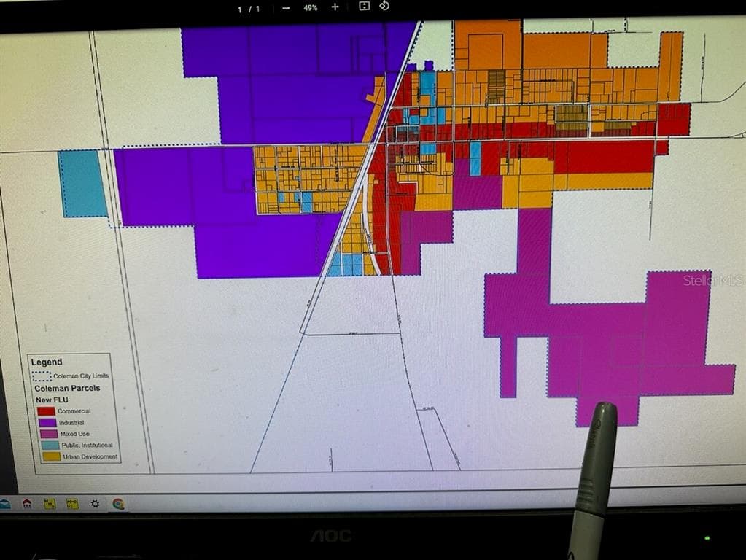Click the Coleman City Limits dotted legend symbol
The image size is (746, 560).
pyautogui.click(x=42, y=376)
